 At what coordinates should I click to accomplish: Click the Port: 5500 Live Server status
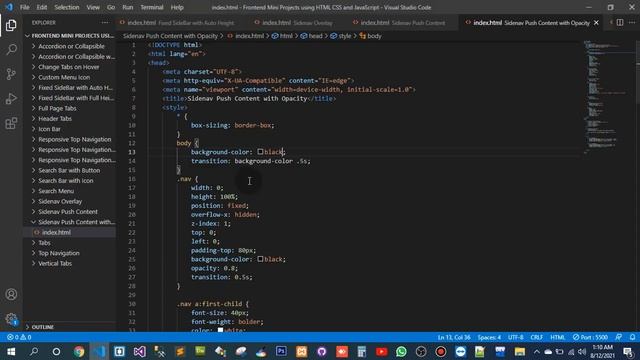pos(590,337)
